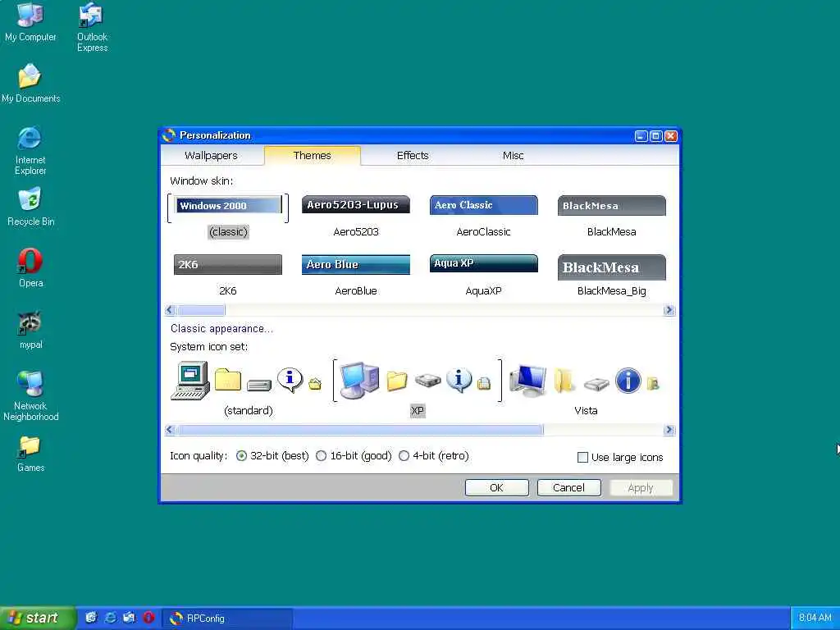Click the "XP" icon set label
The image size is (840, 630).
click(x=418, y=411)
